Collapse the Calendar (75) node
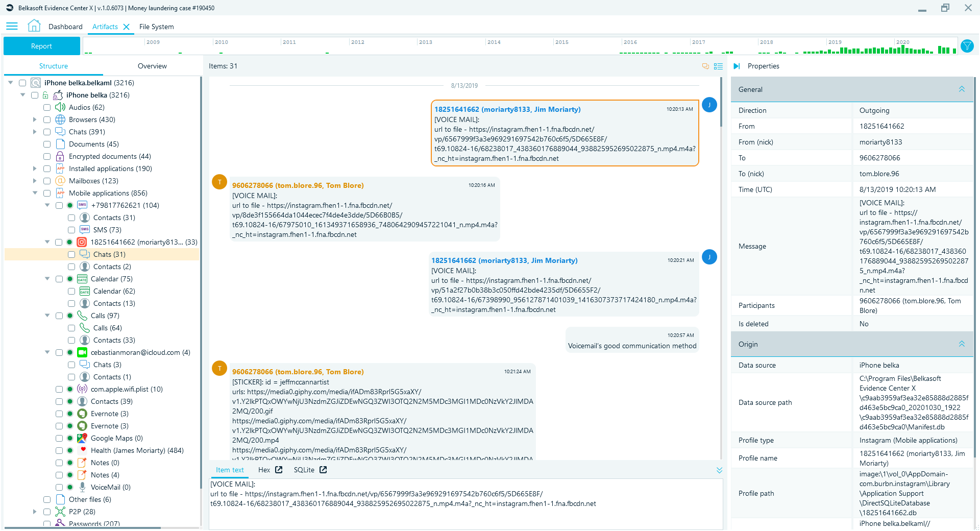Viewport: 980px width, 531px height. [x=47, y=279]
